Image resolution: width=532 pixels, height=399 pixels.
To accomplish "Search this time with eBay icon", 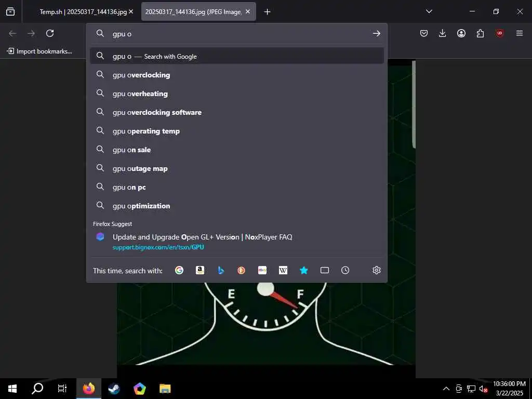I will pos(262,270).
